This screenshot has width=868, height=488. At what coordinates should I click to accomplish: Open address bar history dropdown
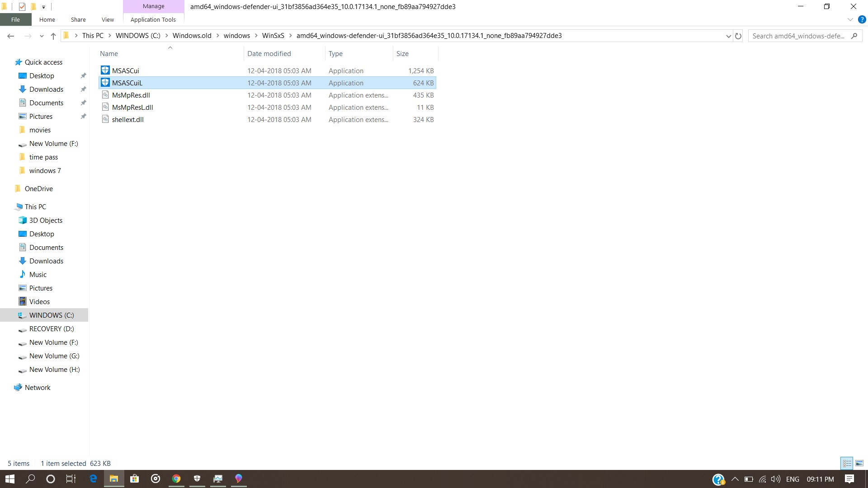[728, 36]
